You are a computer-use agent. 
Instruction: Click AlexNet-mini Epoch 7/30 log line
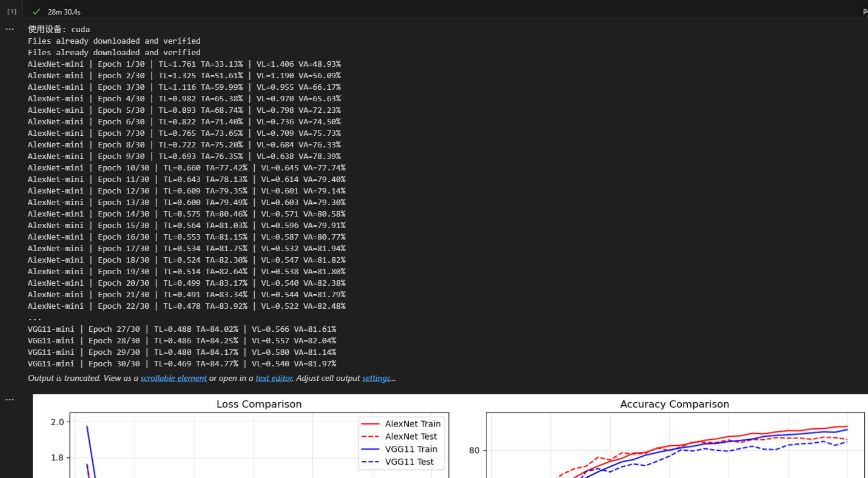pos(184,133)
